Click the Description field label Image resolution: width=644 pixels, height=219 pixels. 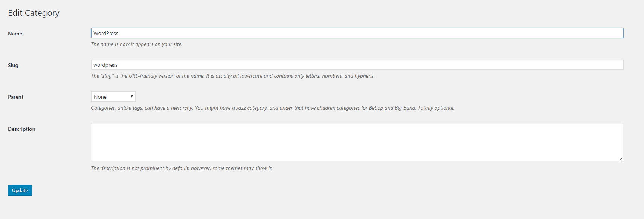21,129
